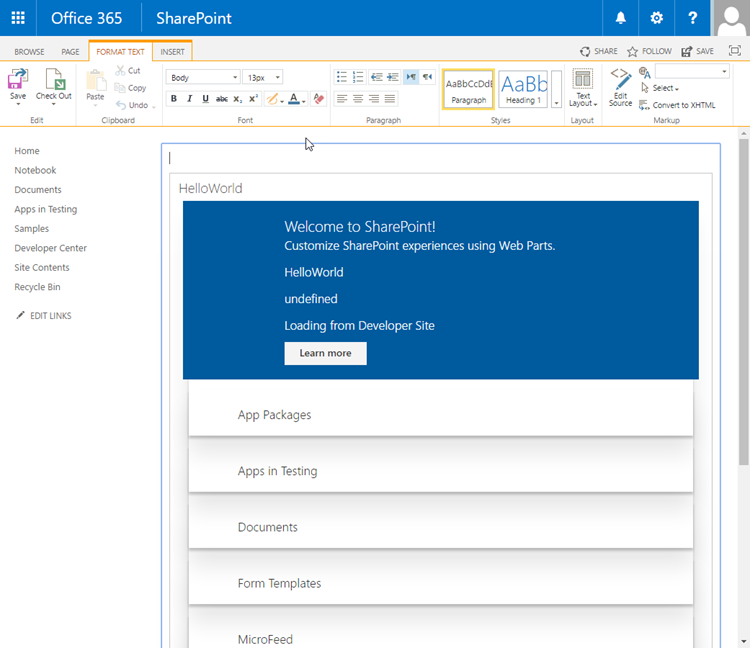
Task: Click the Learn more button
Action: click(325, 353)
